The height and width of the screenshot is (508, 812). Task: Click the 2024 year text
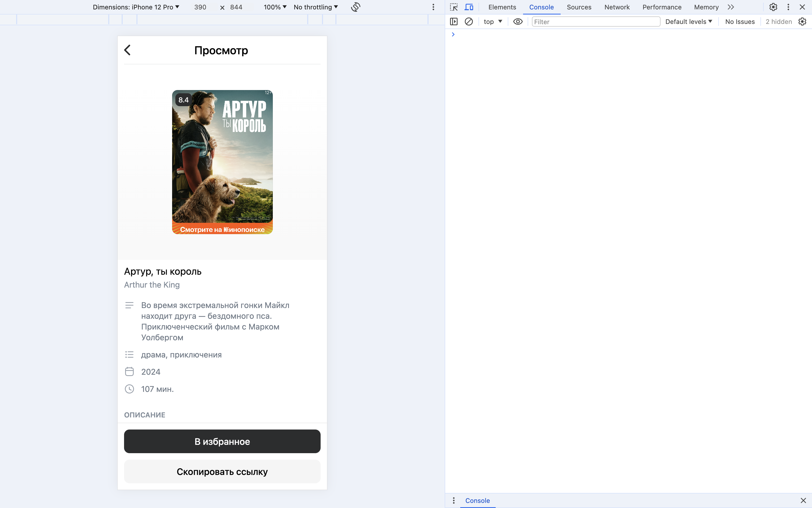point(151,371)
